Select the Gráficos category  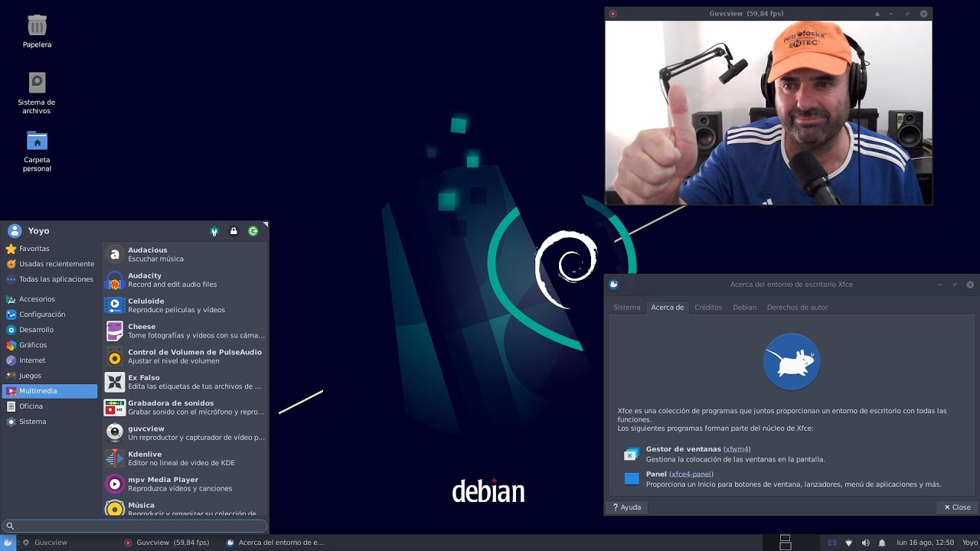point(50,345)
